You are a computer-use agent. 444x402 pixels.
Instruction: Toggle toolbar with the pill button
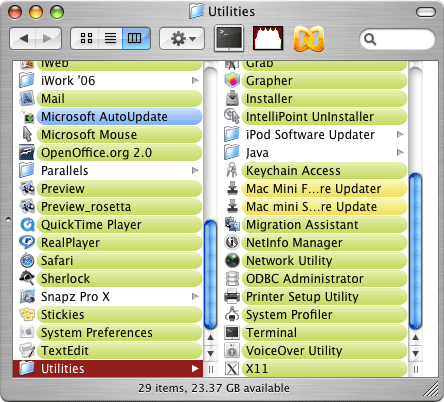426,12
